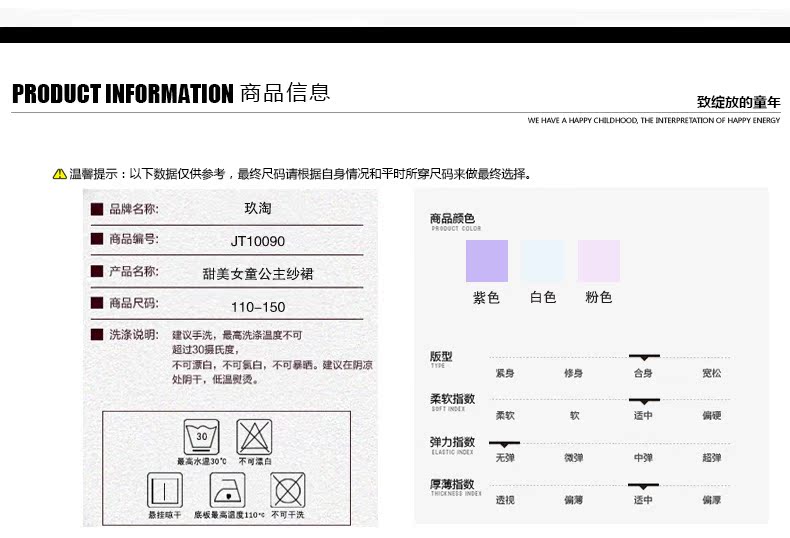Click the dark square bullet beside 产品名称
This screenshot has height=538, width=790.
97,271
